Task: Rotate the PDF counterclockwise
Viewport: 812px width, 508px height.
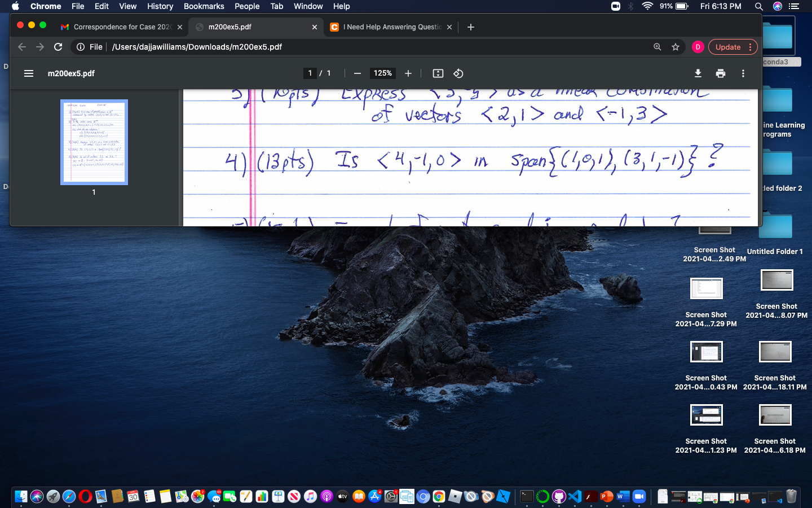Action: [x=458, y=73]
